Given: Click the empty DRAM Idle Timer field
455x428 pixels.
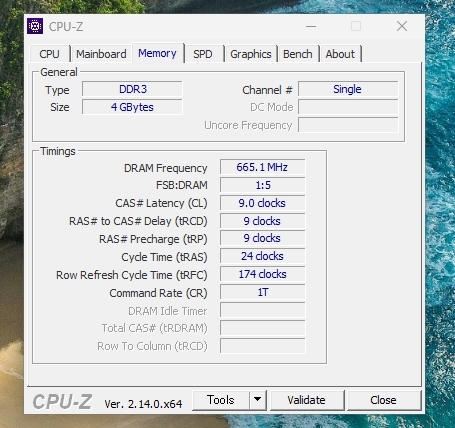Looking at the screenshot, I should 263,310.
